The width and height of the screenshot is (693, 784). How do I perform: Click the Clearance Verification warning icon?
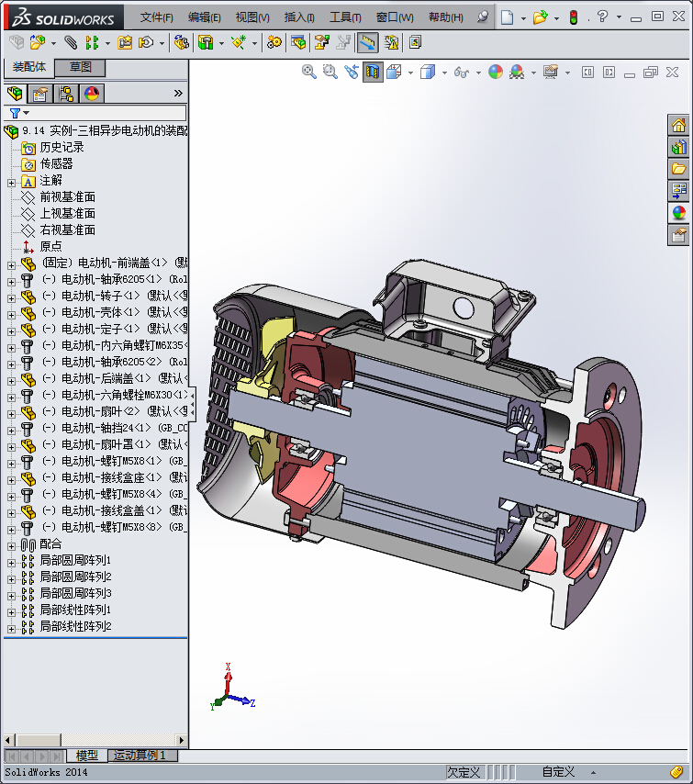pos(392,42)
